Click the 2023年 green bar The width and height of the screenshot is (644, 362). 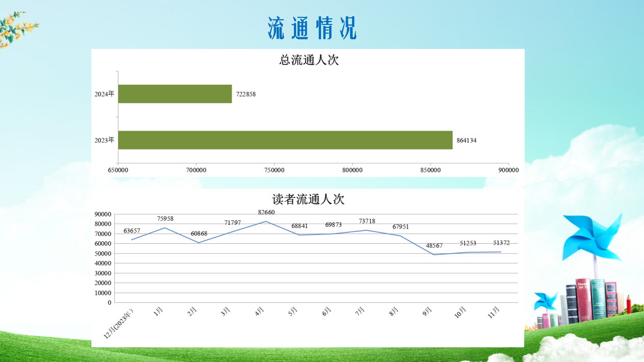(285, 140)
